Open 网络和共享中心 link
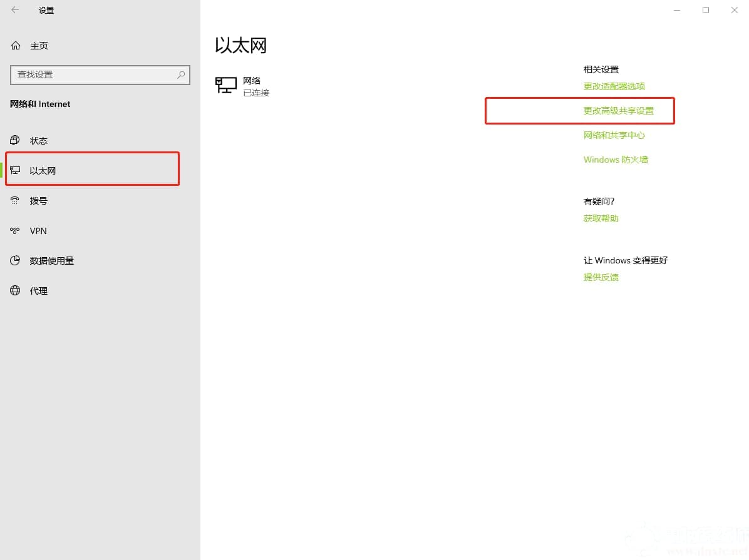 [x=614, y=135]
